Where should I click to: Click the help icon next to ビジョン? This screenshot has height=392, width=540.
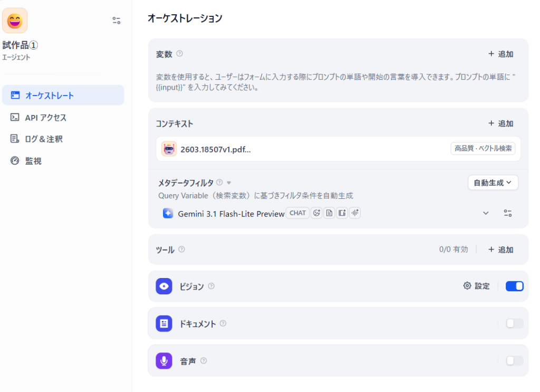click(211, 286)
